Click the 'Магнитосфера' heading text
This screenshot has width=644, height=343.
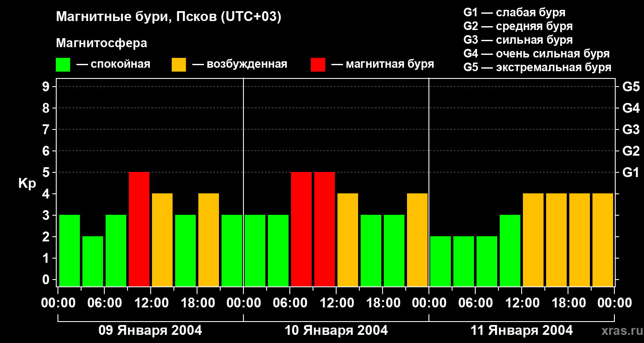click(102, 43)
